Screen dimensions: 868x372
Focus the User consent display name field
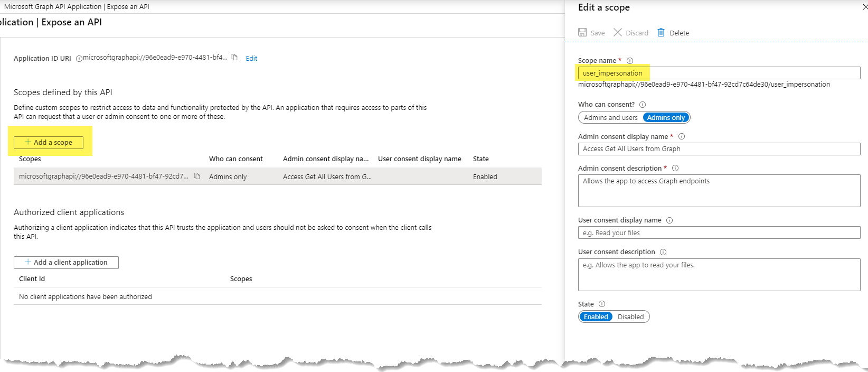pos(719,232)
